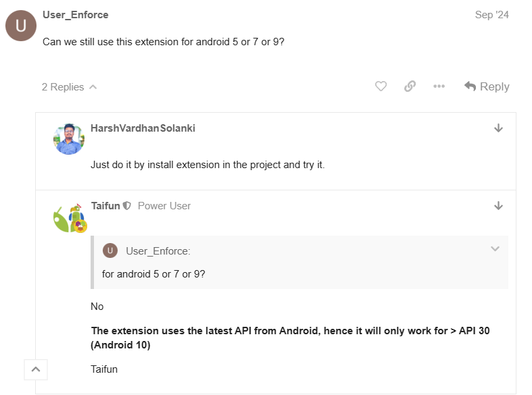Jump to Taifun's post using arrow
Viewport: 532px width, 395px height.
(x=498, y=206)
